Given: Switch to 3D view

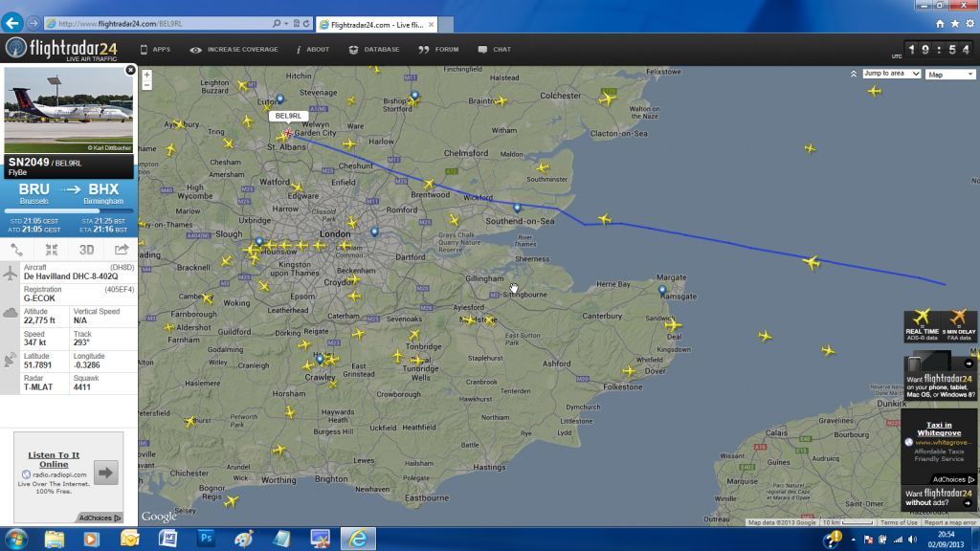Looking at the screenshot, I should tap(86, 250).
